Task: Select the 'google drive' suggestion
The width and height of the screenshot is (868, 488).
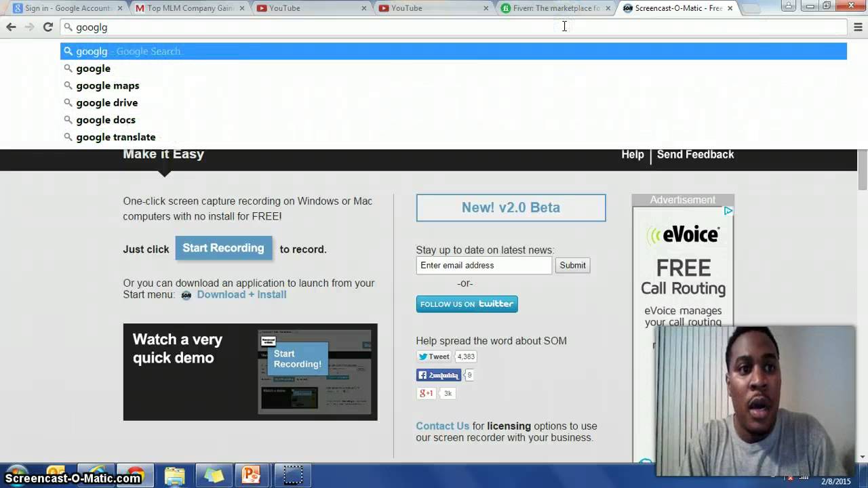Action: coord(454,102)
